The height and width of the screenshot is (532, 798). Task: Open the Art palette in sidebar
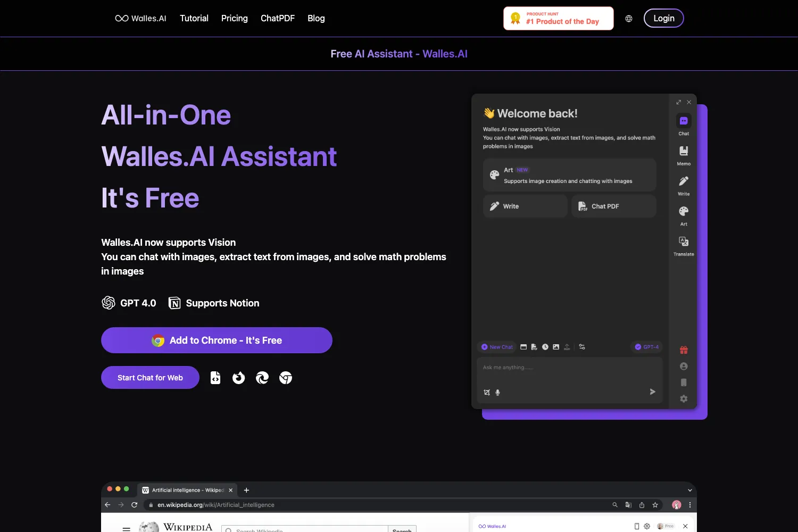tap(684, 215)
